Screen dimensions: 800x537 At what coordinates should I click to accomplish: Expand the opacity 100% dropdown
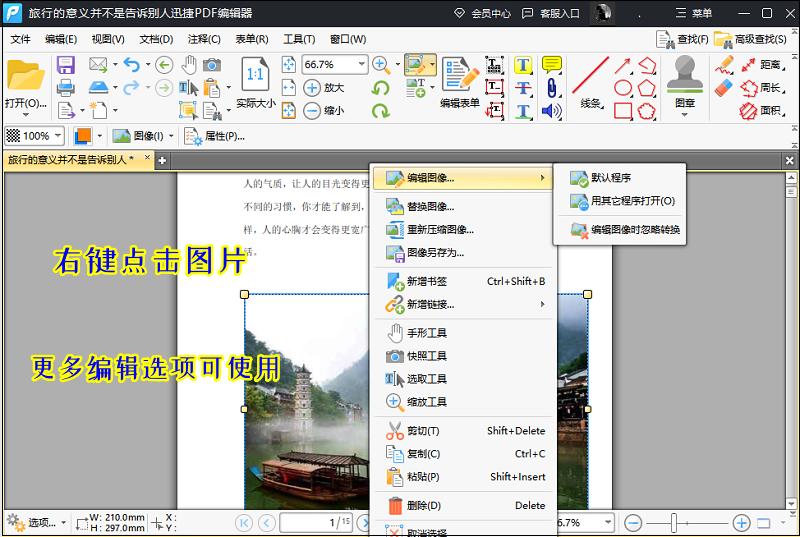click(x=58, y=136)
